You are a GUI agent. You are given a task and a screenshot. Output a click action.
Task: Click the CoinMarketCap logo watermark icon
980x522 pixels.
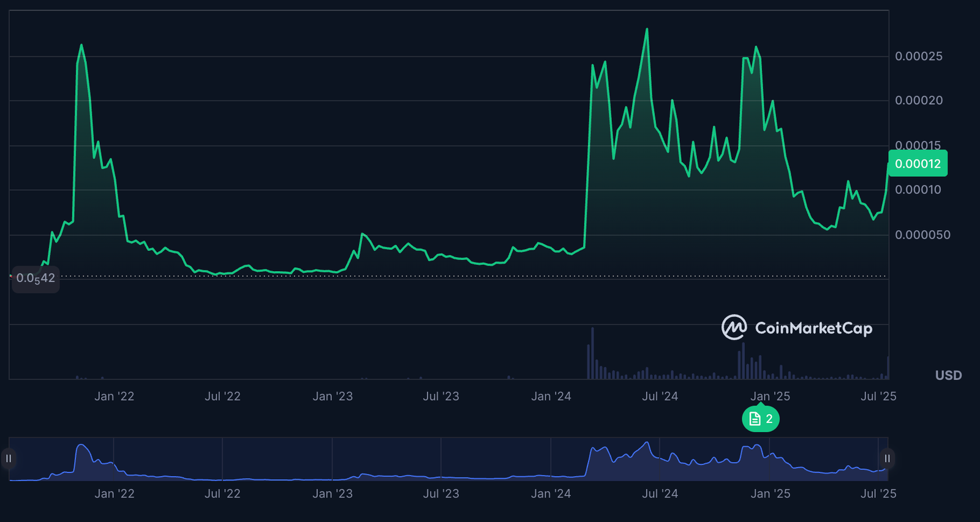(734, 327)
